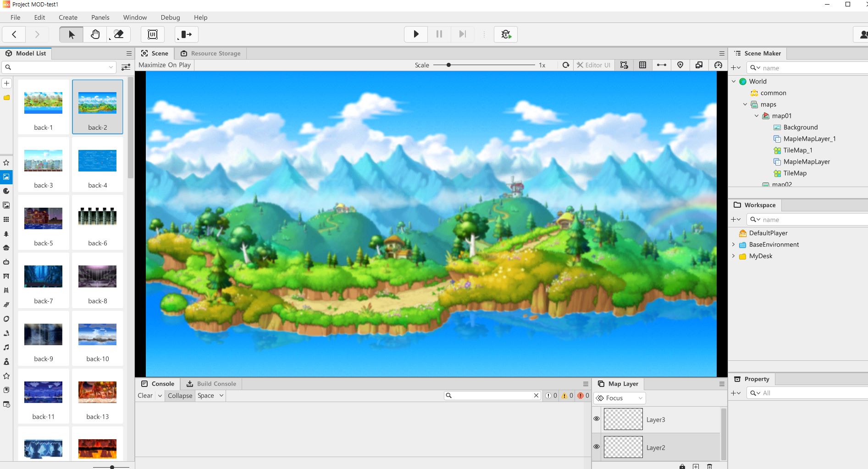Image resolution: width=868 pixels, height=469 pixels.
Task: Collapse the map01 tree node
Action: click(757, 116)
